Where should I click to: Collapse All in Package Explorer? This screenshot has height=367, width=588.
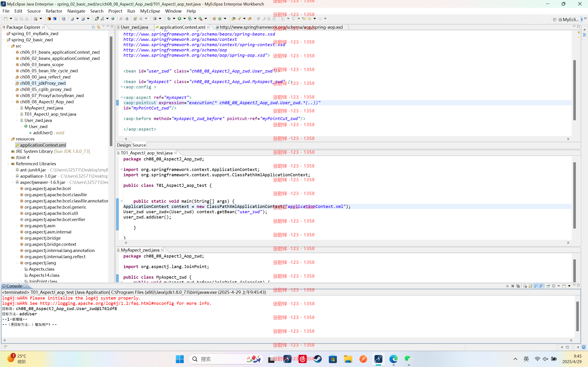[93, 27]
